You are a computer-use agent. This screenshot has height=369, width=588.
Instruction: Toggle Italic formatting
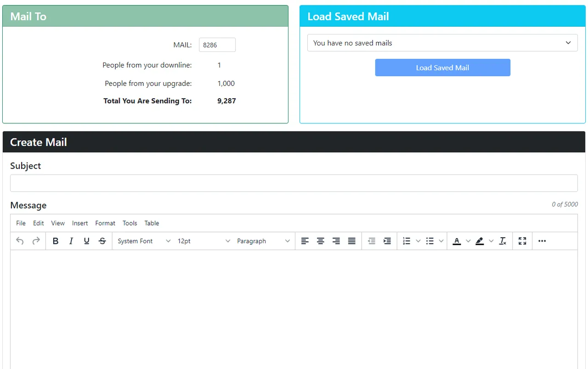[x=71, y=241]
